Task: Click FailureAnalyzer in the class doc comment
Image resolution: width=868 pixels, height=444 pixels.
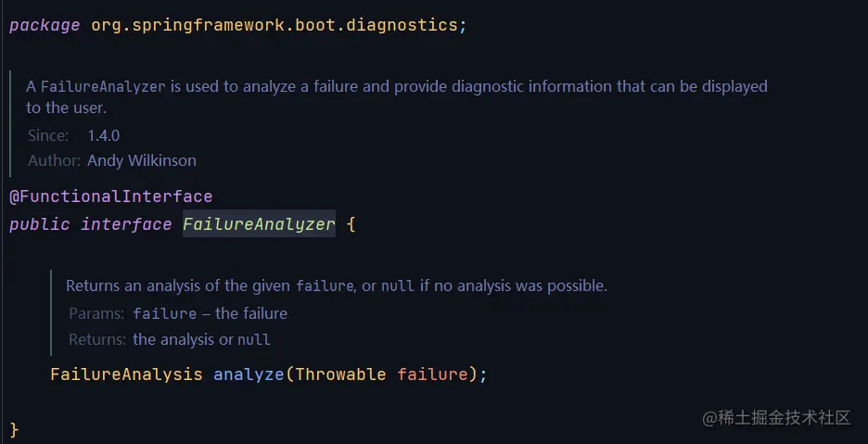Action: tap(103, 87)
